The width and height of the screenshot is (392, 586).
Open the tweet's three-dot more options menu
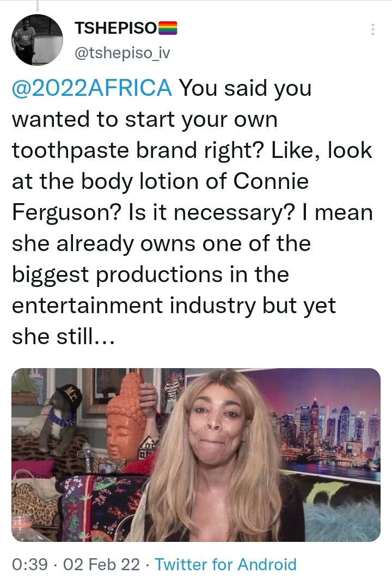point(372,29)
